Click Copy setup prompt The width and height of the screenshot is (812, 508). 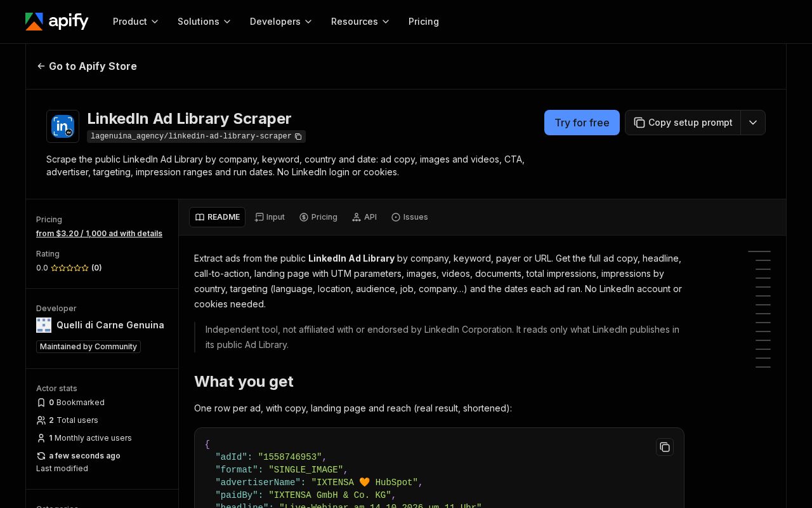coord(683,123)
